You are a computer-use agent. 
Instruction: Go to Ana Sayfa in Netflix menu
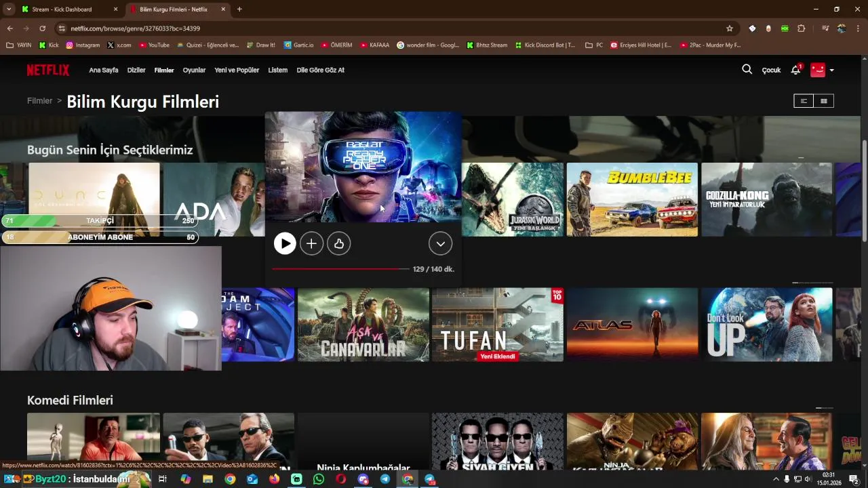(x=104, y=70)
